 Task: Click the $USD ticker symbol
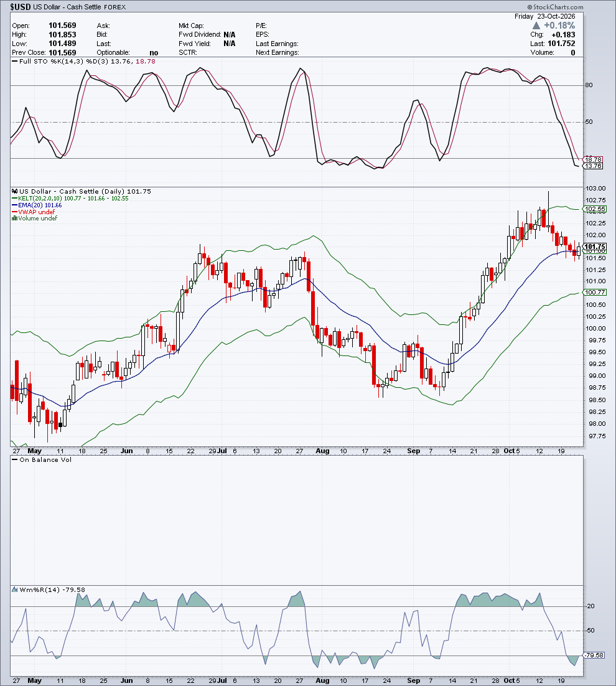[21, 7]
